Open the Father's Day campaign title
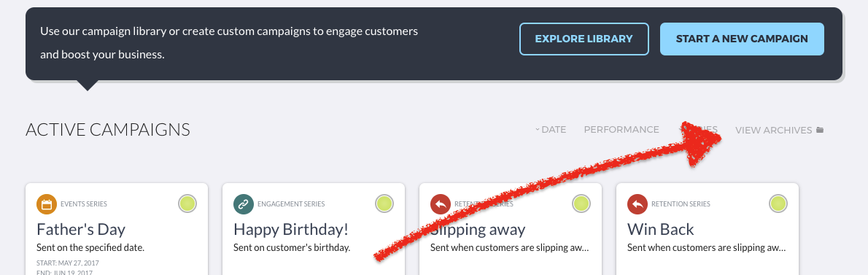The height and width of the screenshot is (275, 868). [x=81, y=229]
